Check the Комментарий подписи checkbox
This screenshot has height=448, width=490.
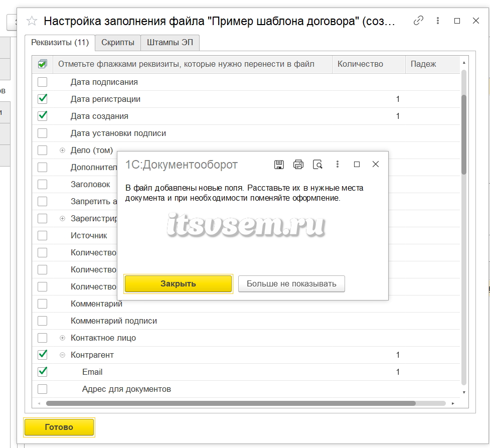coord(43,321)
